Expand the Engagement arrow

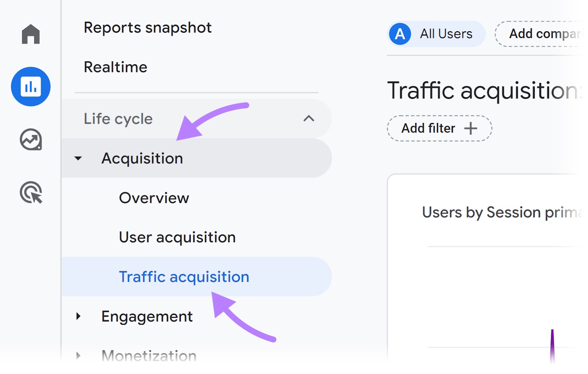pyautogui.click(x=78, y=316)
